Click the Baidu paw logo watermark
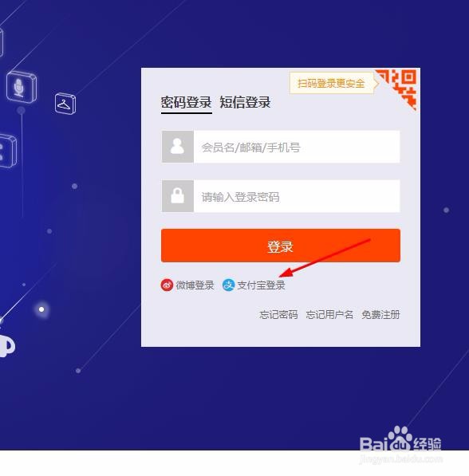This screenshot has height=476, width=469. tap(400, 439)
